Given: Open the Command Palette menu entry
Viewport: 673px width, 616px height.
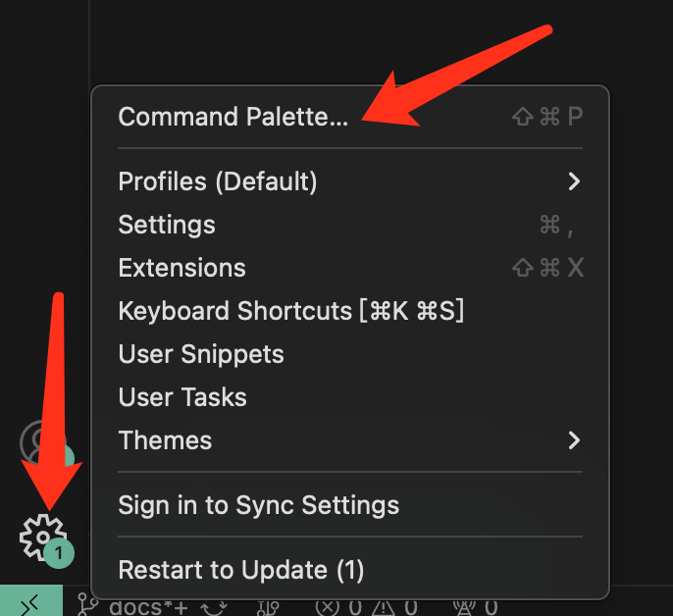Looking at the screenshot, I should [233, 117].
